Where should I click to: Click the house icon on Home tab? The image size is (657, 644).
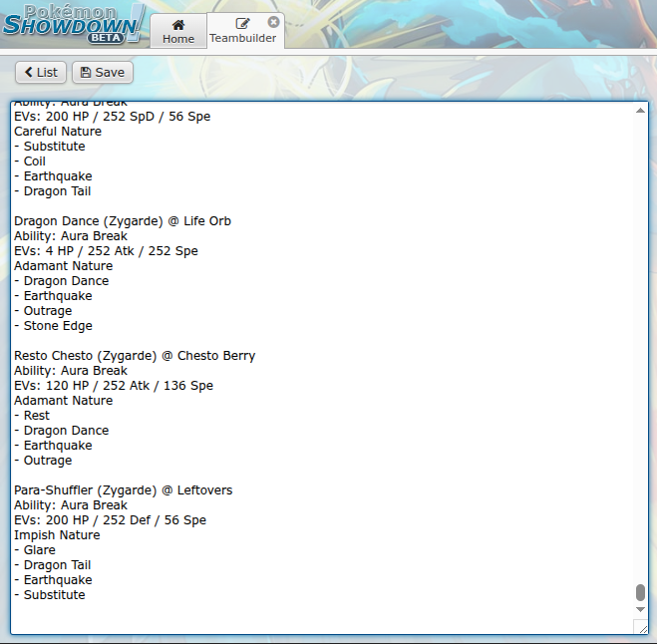178,24
